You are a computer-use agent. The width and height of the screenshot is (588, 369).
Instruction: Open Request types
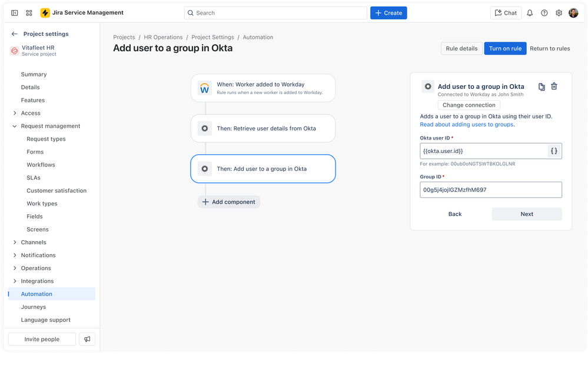click(46, 139)
